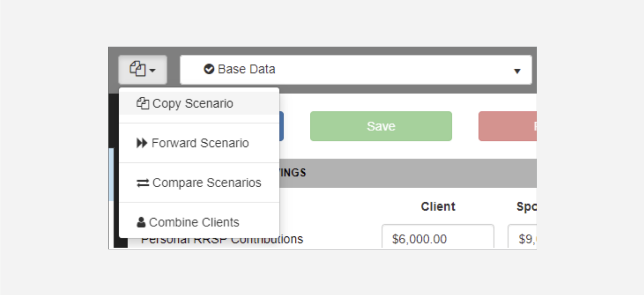Click the checkmark icon beside Base Data
This screenshot has width=644, height=295.
click(209, 69)
